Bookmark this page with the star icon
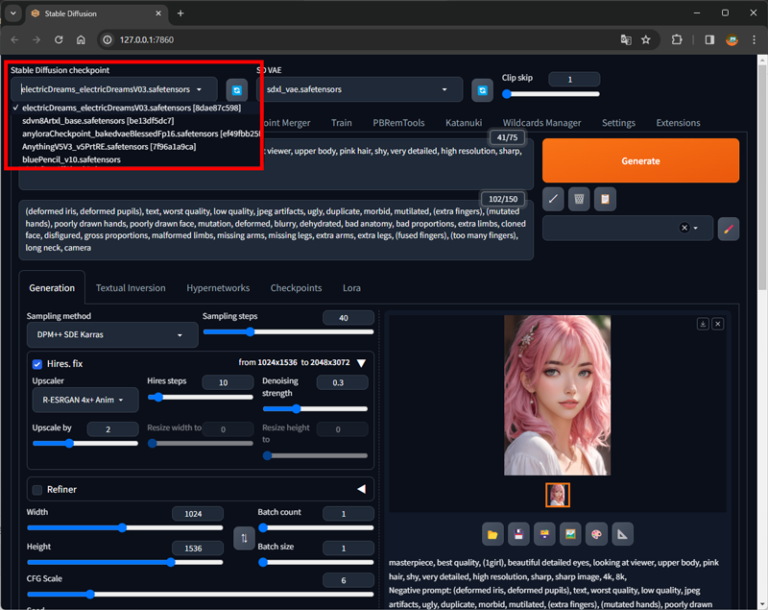This screenshot has width=768, height=610. 646,40
